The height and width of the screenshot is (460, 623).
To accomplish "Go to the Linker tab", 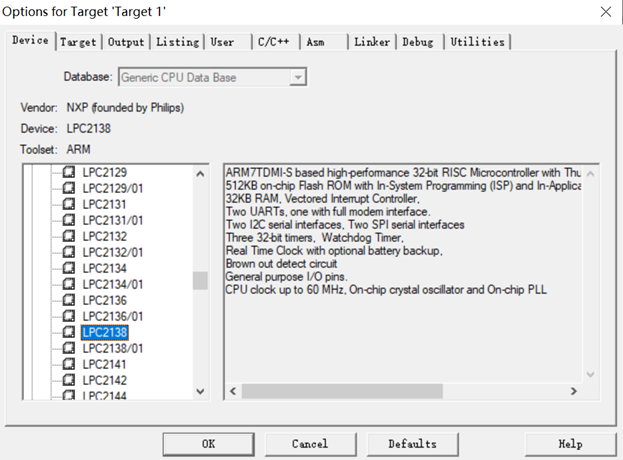I will point(372,42).
